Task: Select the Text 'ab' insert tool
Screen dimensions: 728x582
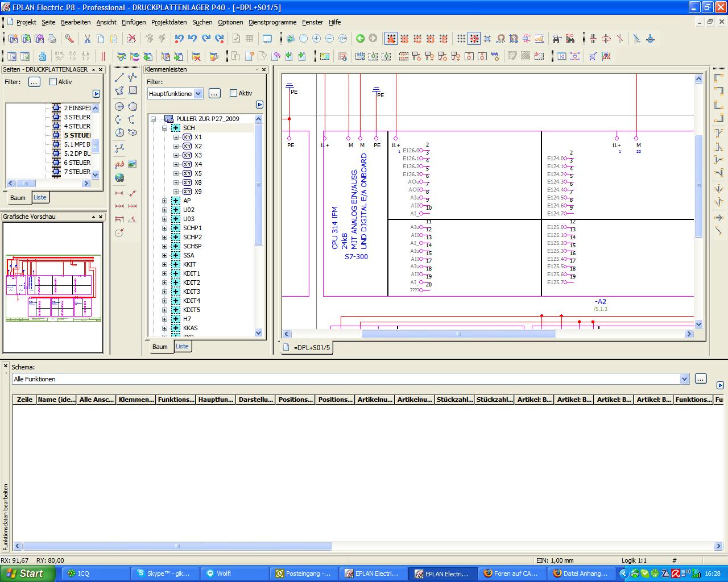Action: point(119,164)
